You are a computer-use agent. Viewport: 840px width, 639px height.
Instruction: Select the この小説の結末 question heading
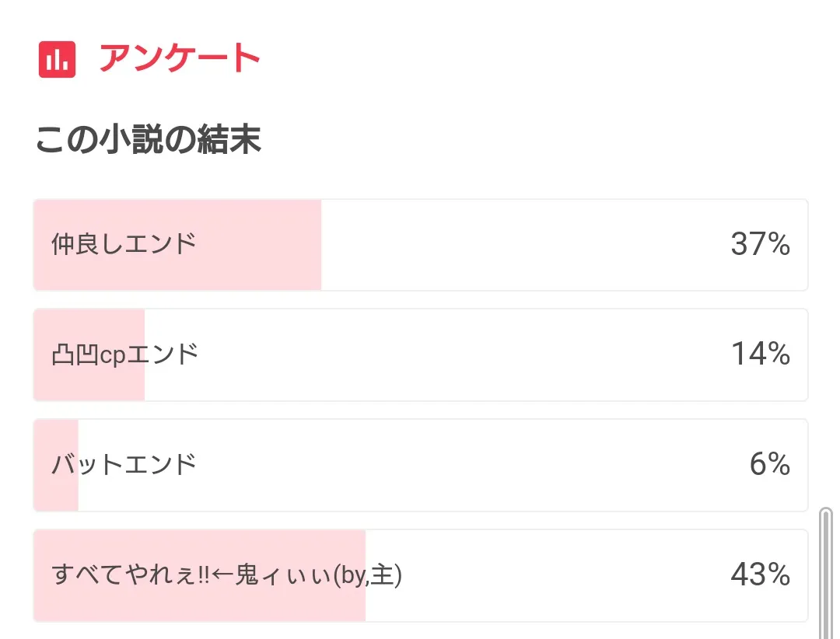(148, 140)
